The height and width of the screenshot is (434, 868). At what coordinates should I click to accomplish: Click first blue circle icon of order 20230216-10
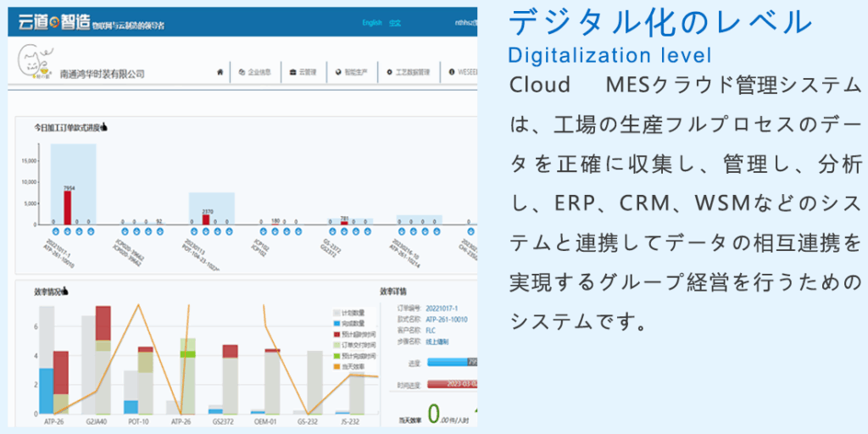(x=402, y=231)
